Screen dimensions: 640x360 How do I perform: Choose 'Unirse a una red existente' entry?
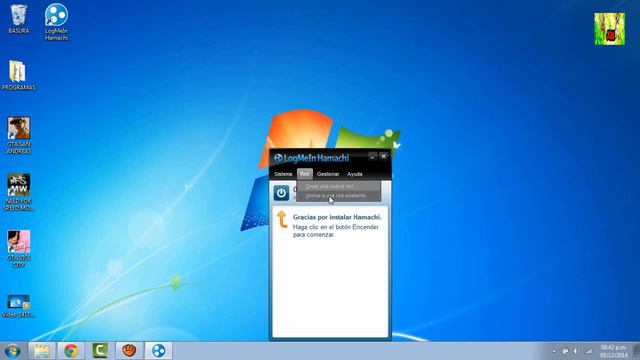(338, 196)
